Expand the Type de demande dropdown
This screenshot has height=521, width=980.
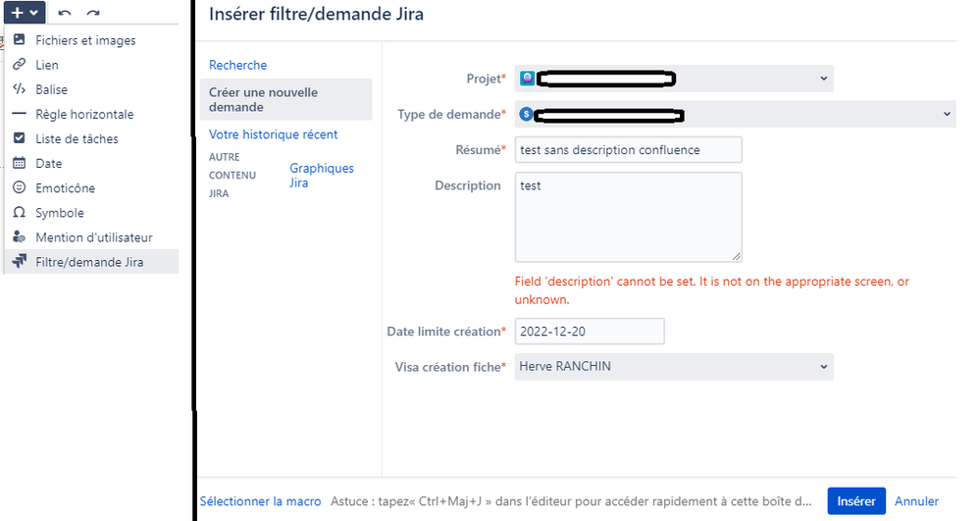point(735,114)
